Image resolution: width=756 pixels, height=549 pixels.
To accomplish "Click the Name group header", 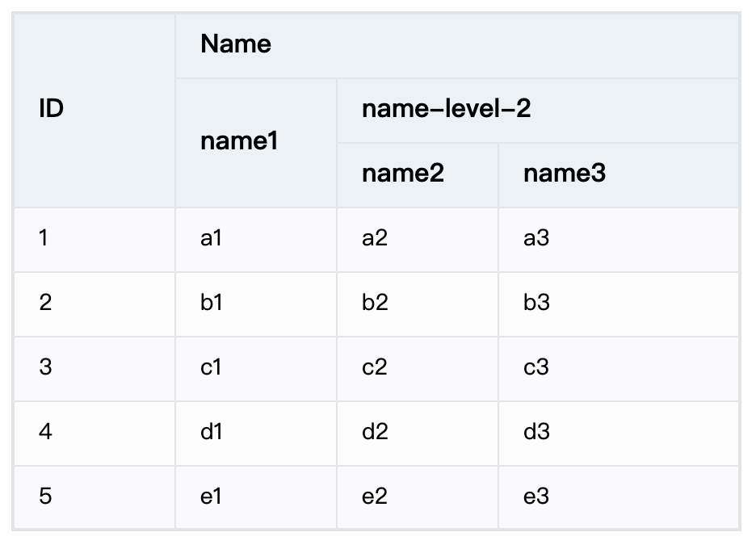I will (x=236, y=44).
